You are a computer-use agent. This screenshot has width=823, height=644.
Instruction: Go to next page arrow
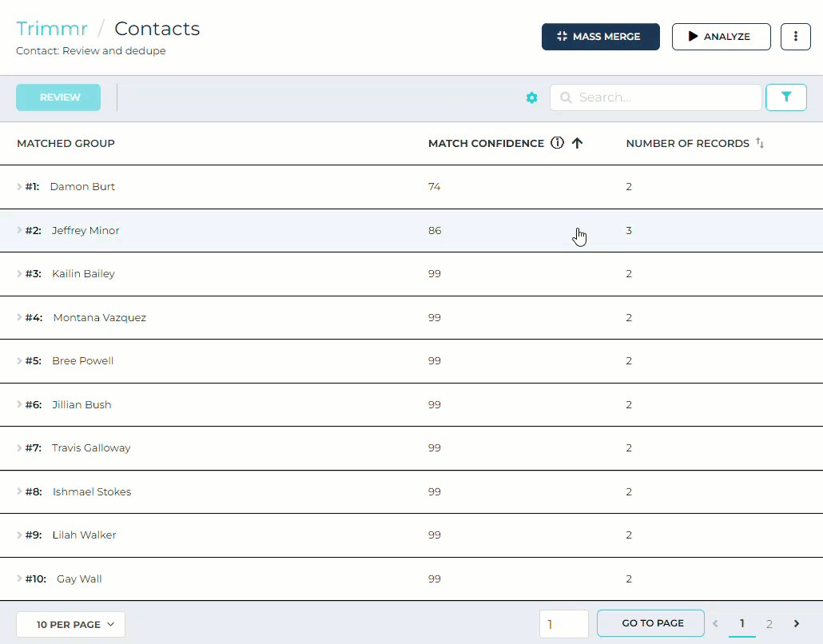tap(797, 624)
